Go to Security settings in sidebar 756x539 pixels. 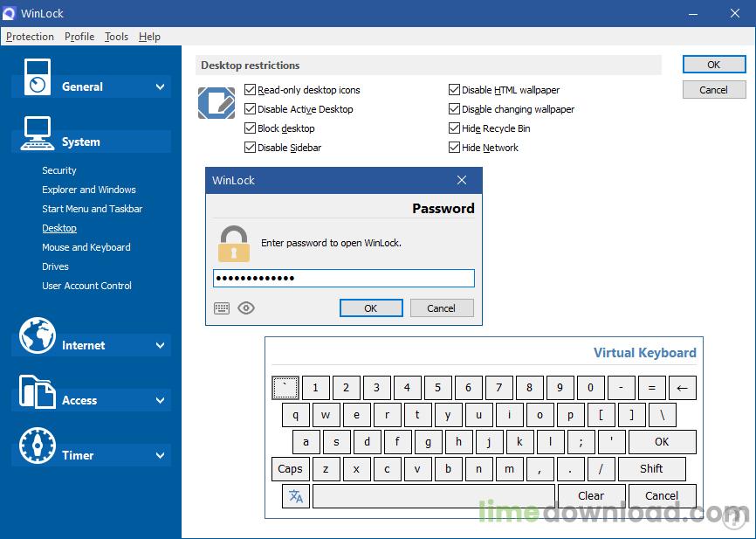click(58, 170)
